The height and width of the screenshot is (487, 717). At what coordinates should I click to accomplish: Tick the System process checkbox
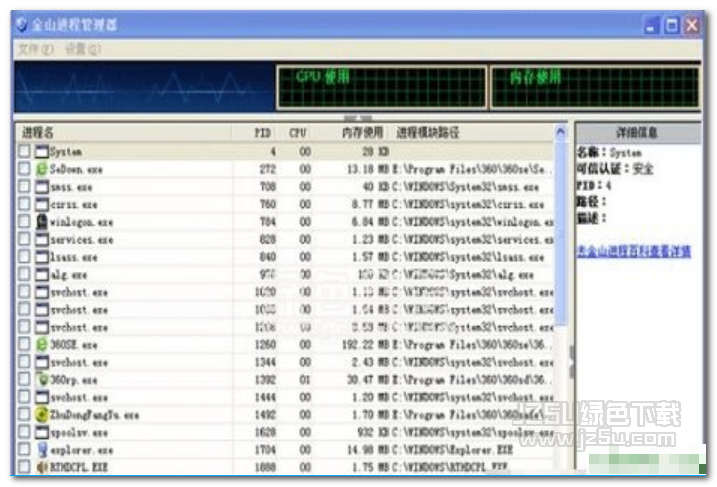(24, 151)
